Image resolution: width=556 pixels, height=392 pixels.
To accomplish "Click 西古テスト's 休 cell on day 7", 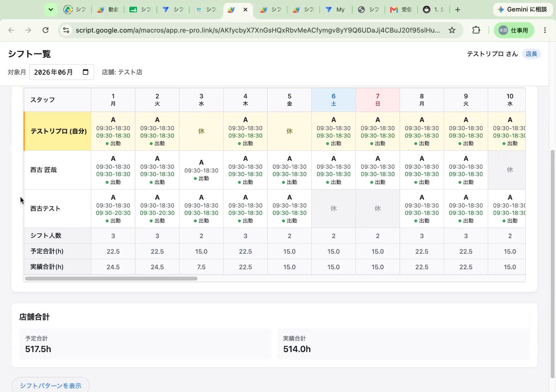I will point(378,209).
